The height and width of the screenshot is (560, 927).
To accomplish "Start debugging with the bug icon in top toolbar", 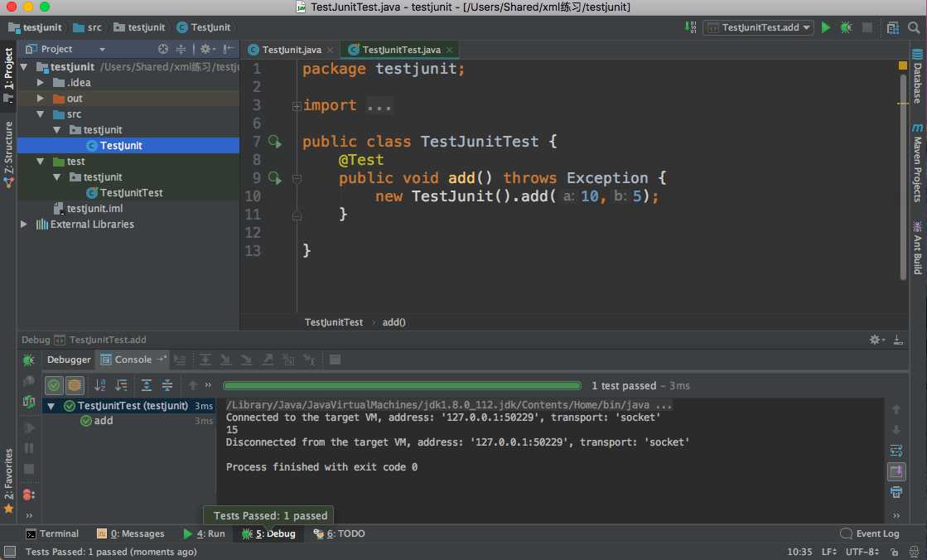I will (x=846, y=27).
